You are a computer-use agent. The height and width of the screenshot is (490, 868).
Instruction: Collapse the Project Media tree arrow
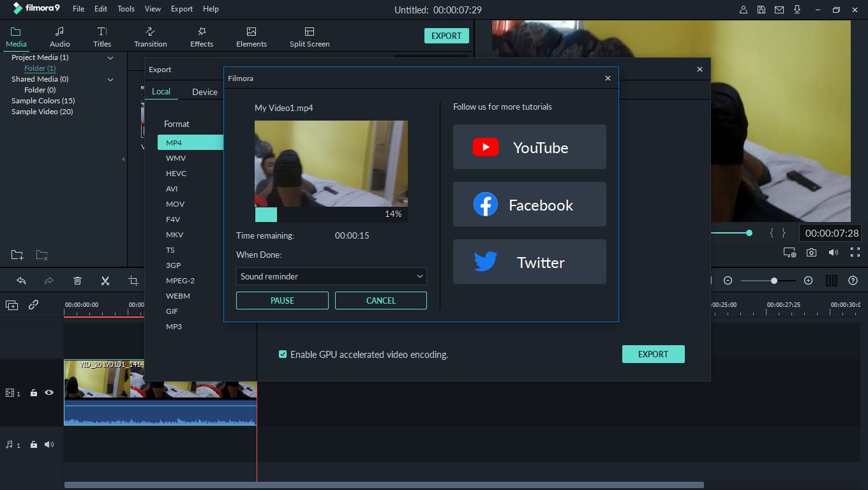110,58
